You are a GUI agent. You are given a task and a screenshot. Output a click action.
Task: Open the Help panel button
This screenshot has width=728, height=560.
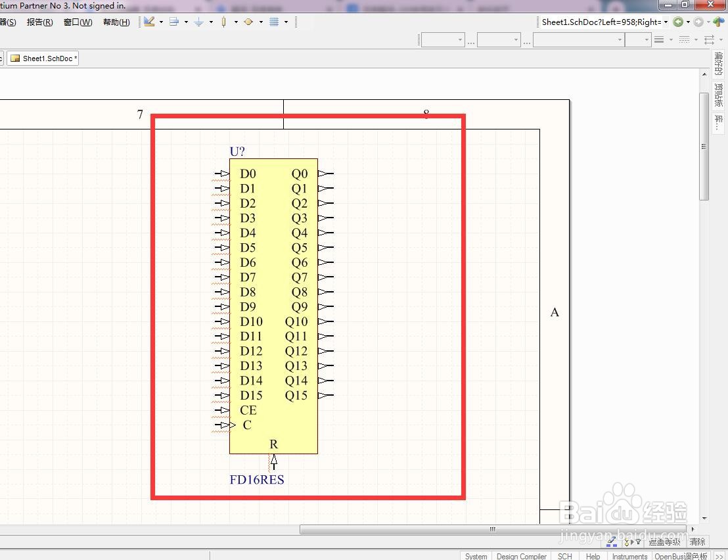click(x=593, y=556)
